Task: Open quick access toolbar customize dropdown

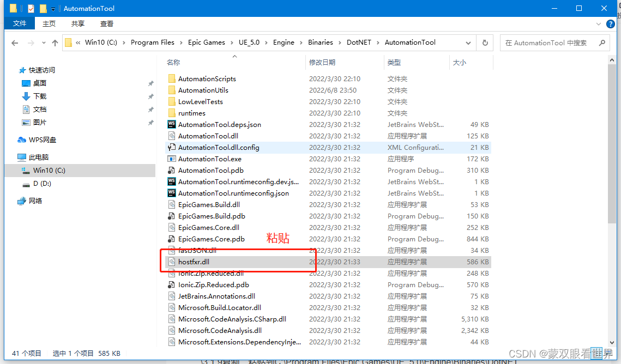Action: click(53, 9)
